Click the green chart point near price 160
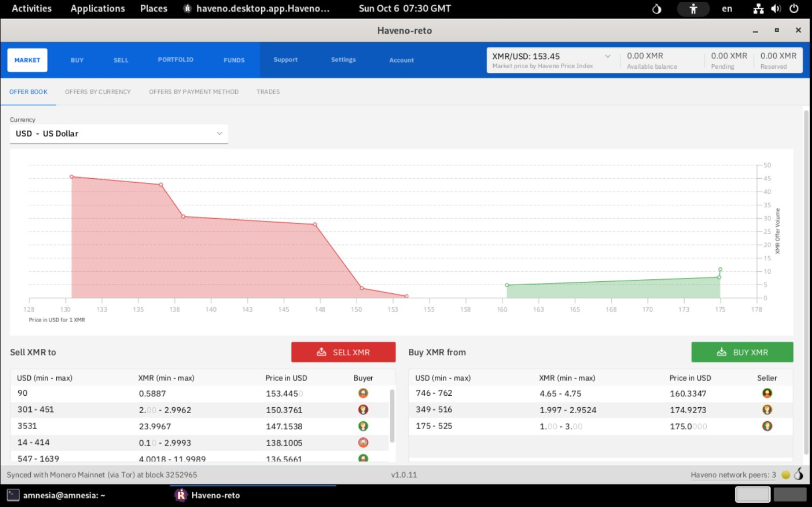This screenshot has width=812, height=507. coord(506,285)
